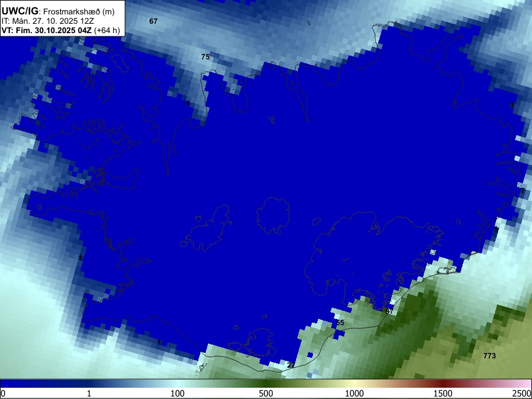Click the map value label '7' on east coast

click(523, 191)
